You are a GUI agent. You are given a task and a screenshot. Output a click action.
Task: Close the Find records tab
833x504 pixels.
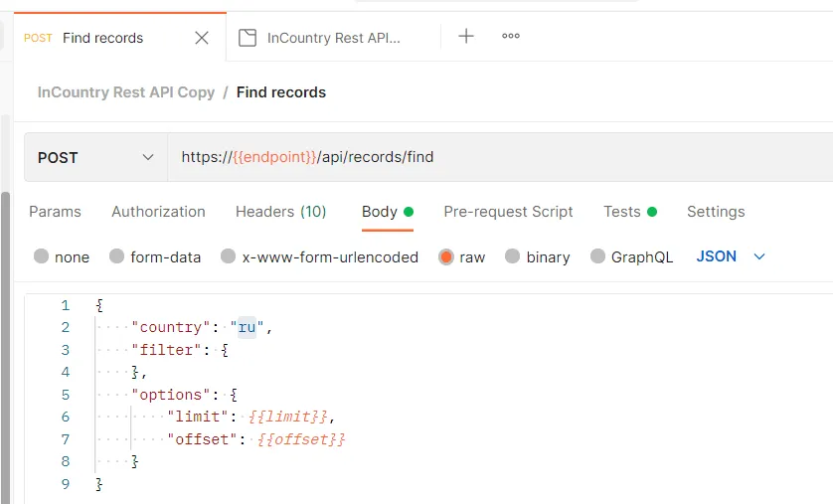(x=202, y=38)
